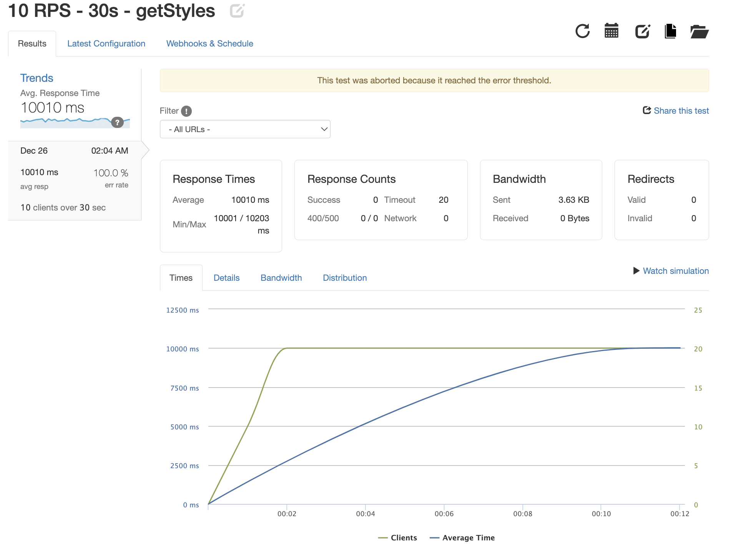This screenshot has height=545, width=756.
Task: Click the share arrow icon
Action: (x=647, y=111)
